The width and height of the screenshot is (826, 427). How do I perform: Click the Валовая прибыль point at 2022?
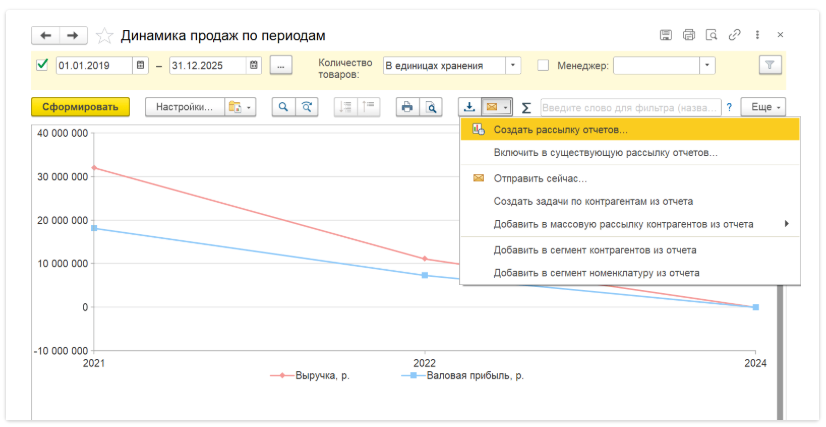pyautogui.click(x=425, y=275)
